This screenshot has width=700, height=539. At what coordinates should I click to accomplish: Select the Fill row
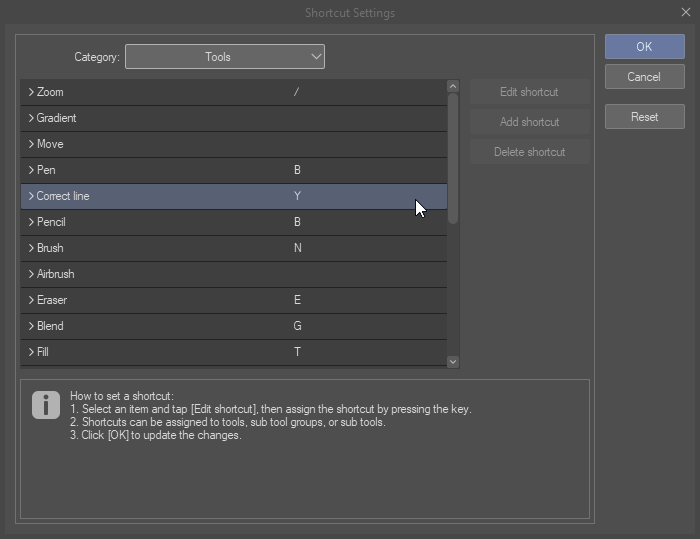[x=150, y=352]
